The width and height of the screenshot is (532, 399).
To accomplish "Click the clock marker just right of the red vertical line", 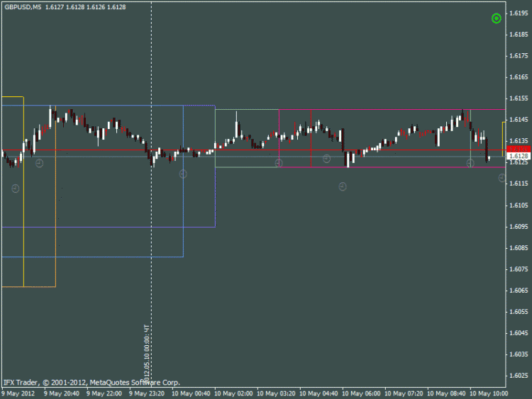I will 327,159.
